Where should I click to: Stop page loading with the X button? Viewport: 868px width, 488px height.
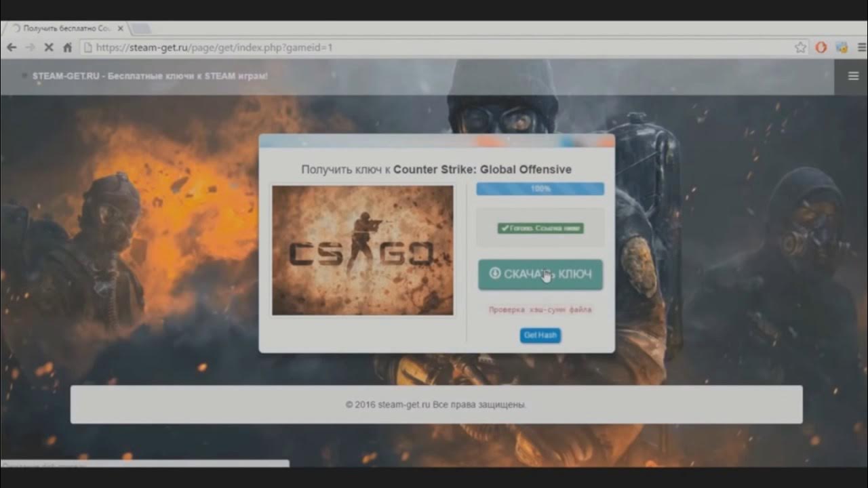49,47
